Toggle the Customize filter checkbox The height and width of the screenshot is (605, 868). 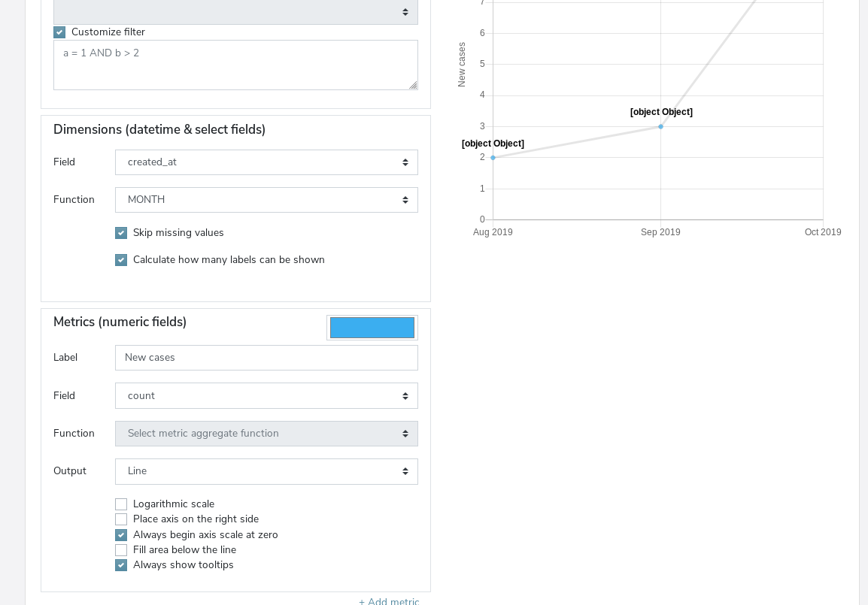click(x=59, y=32)
